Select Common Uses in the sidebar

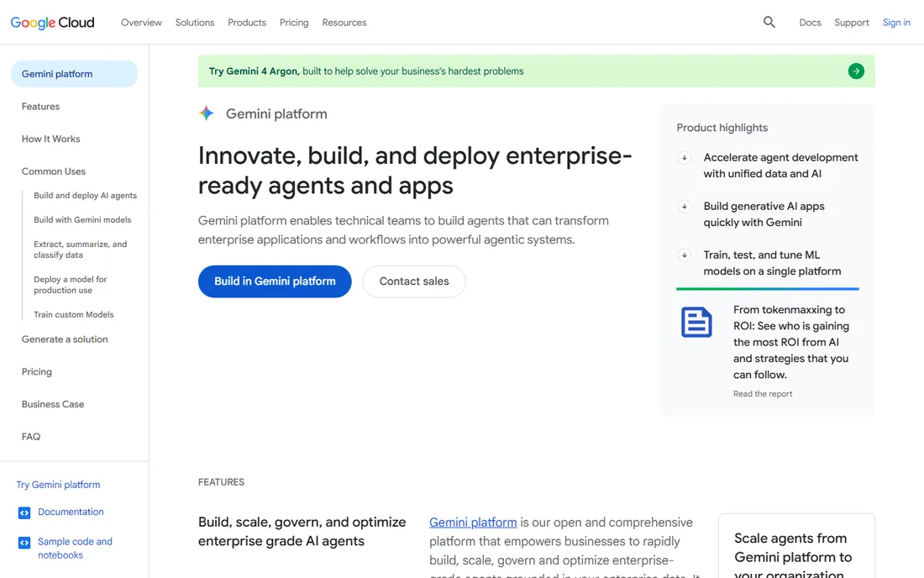[54, 171]
